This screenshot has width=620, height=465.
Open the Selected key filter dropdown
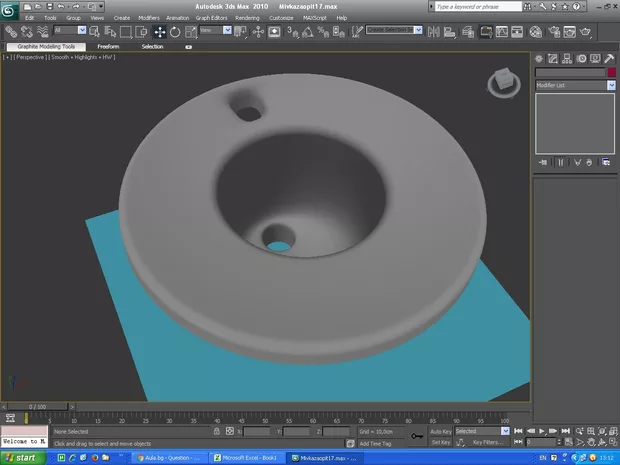505,431
